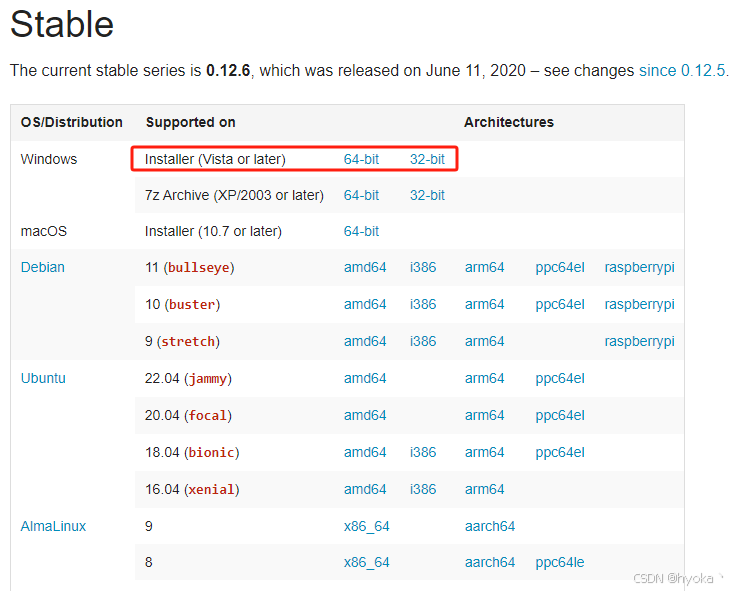Click the 'Supported on' column header
This screenshot has width=739, height=591.
[x=190, y=123]
